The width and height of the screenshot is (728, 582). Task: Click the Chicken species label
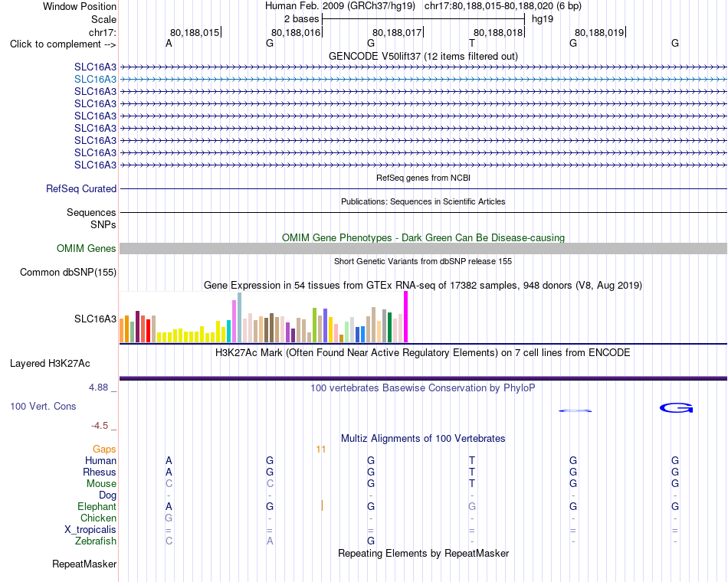pyautogui.click(x=98, y=518)
